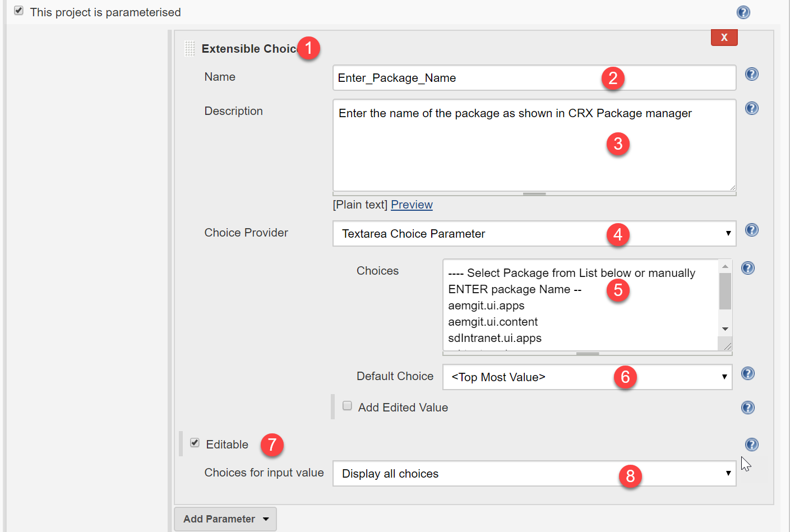
Task: Grab the Extensible Choice drag handle
Action: coord(190,49)
